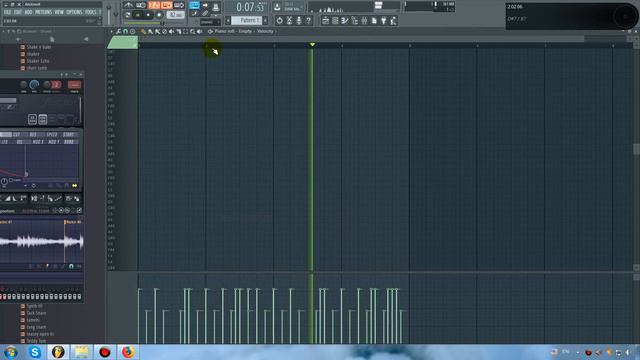Open the Piano roll target channel selector
Image resolution: width=640 pixels, height=360 pixels.
coord(233,31)
